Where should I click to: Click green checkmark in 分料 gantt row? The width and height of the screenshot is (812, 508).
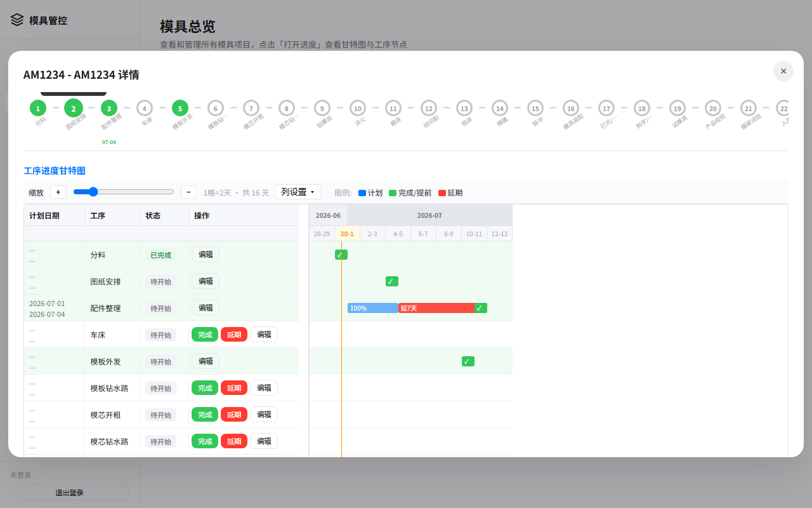point(341,255)
